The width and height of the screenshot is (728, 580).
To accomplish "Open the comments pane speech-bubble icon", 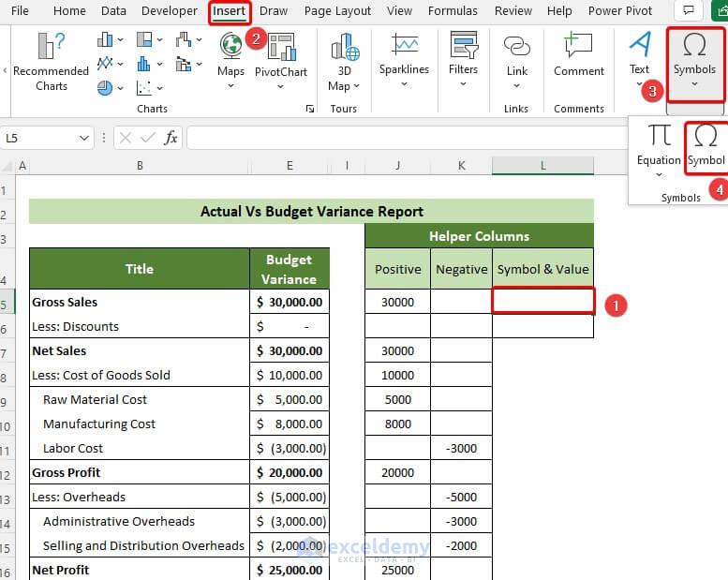I will [x=689, y=10].
